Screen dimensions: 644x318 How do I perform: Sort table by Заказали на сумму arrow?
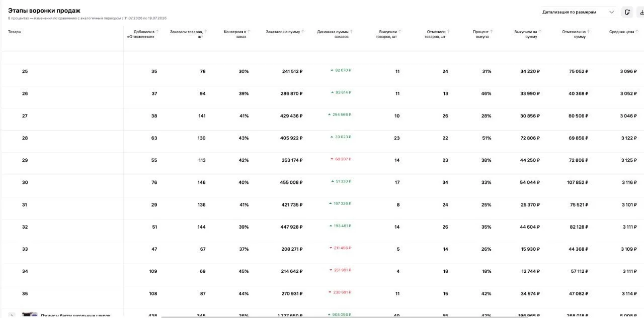[303, 32]
